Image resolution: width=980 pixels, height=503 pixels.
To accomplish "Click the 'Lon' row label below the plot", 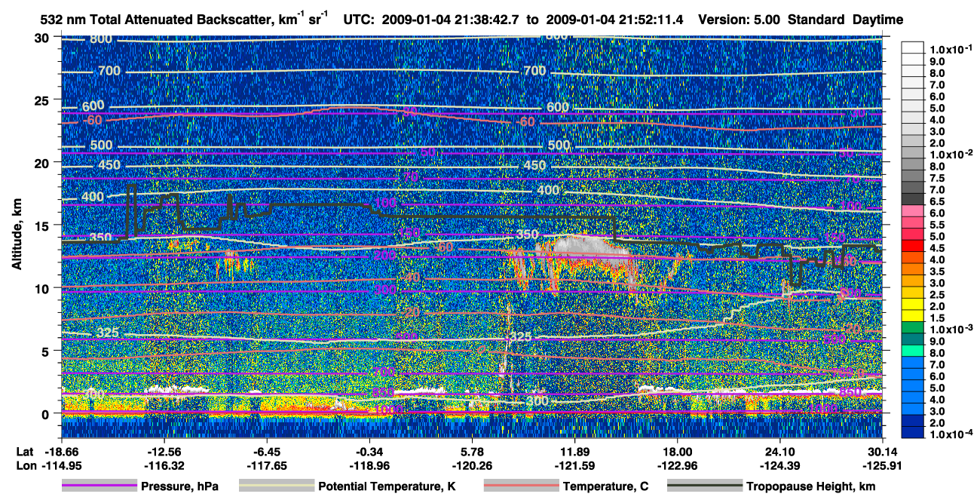I will point(25,466).
